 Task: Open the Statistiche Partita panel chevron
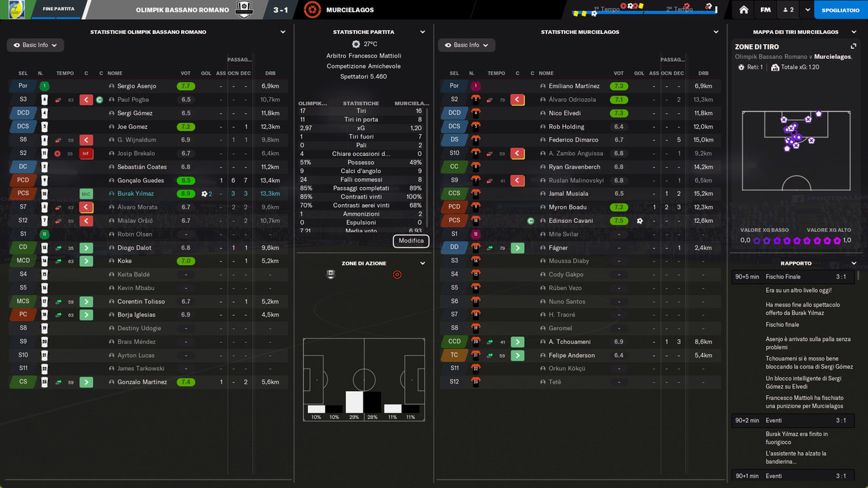coord(422,32)
